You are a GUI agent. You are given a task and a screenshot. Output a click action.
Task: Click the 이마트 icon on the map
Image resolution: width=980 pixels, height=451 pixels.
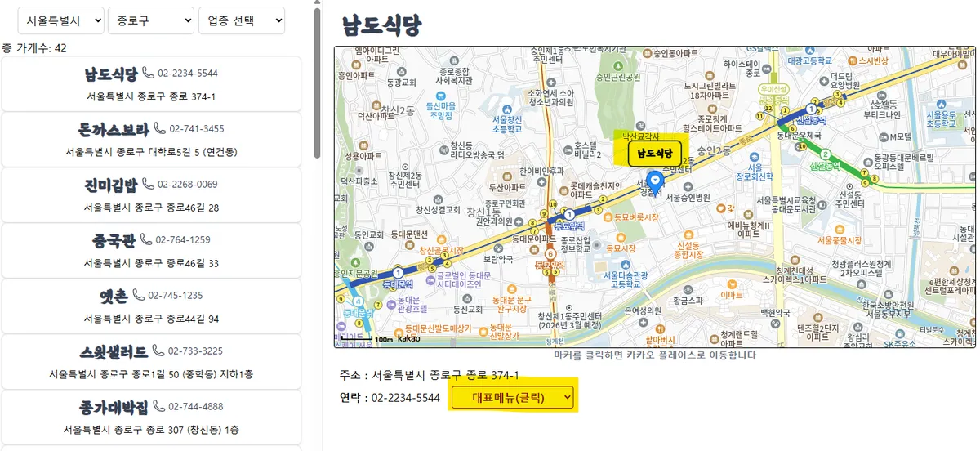(x=732, y=284)
